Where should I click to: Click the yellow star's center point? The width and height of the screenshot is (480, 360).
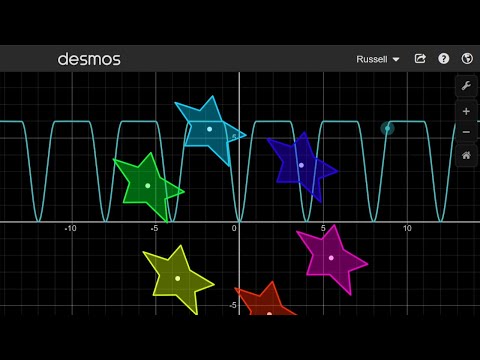point(178,278)
